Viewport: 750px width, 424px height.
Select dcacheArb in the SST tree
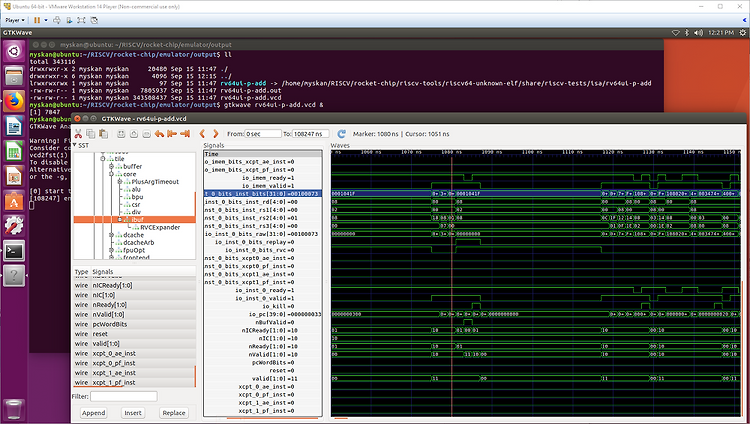138,243
